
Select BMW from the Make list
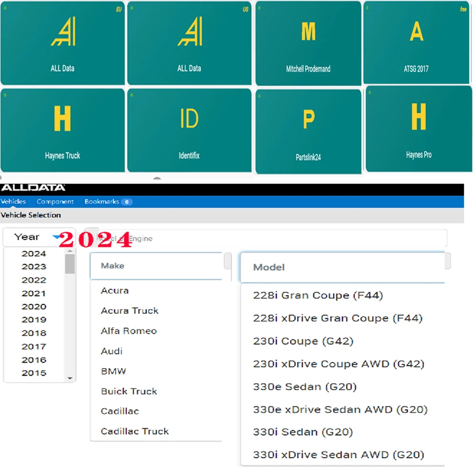pyautogui.click(x=113, y=371)
